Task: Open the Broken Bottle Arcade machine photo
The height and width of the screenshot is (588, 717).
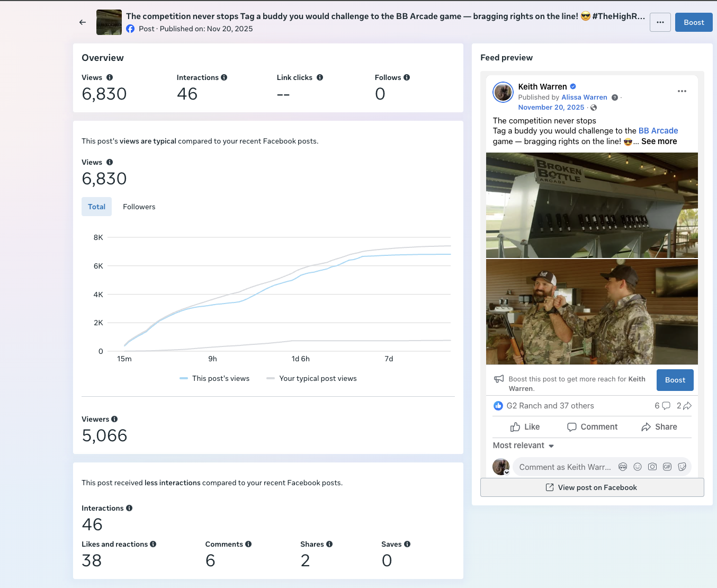Action: [592, 205]
